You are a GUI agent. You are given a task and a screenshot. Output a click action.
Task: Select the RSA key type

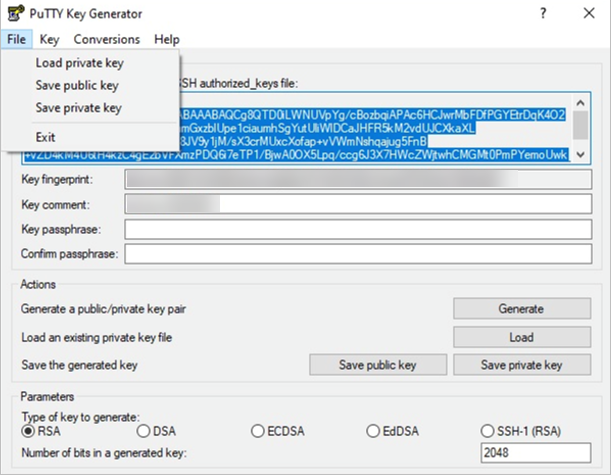click(x=41, y=431)
